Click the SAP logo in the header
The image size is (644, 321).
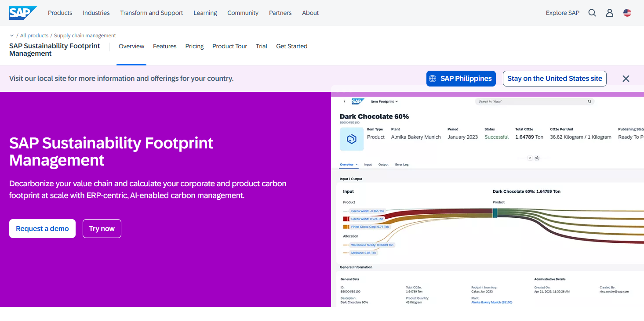tap(23, 13)
